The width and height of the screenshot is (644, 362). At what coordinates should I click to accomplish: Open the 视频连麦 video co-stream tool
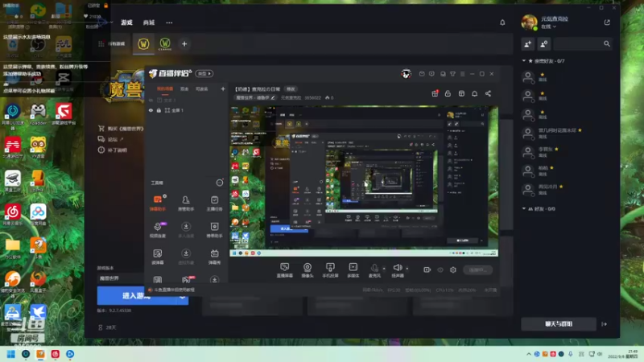158,230
